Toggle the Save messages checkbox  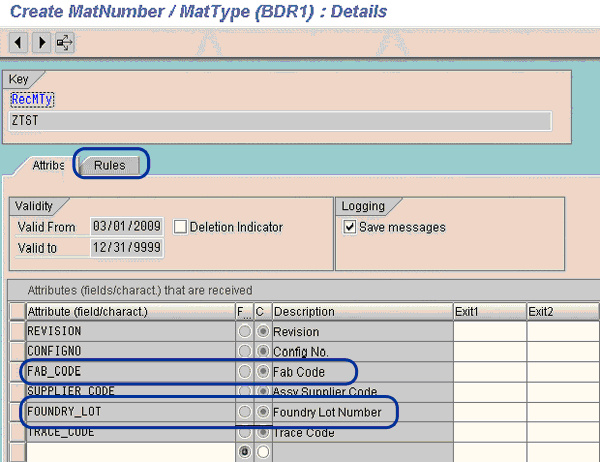[x=349, y=227]
